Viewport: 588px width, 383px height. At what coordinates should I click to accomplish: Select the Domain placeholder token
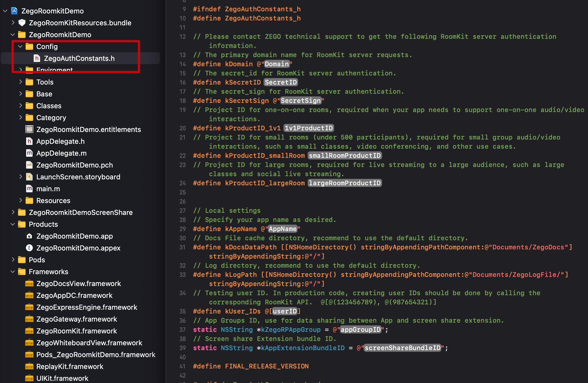tap(276, 64)
